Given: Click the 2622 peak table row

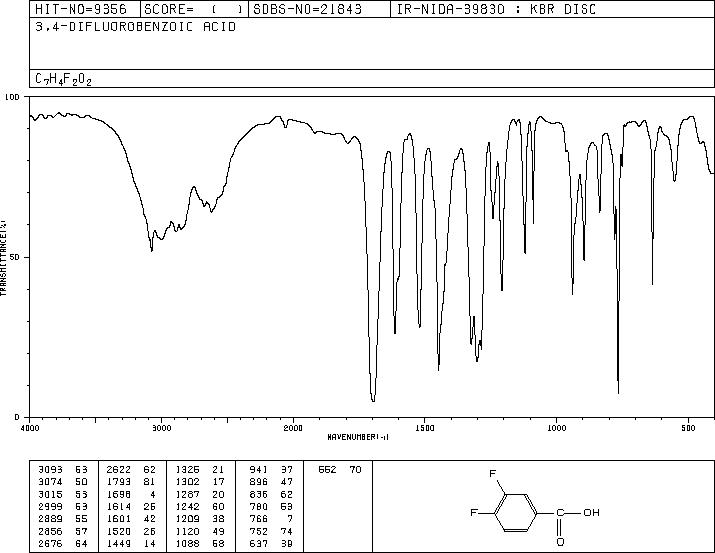Looking at the screenshot, I should (x=131, y=470).
